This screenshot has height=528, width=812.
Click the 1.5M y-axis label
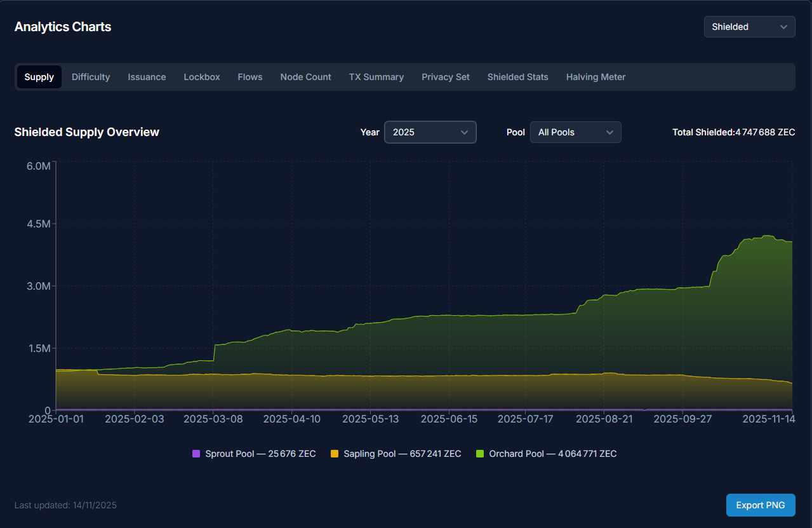point(39,348)
